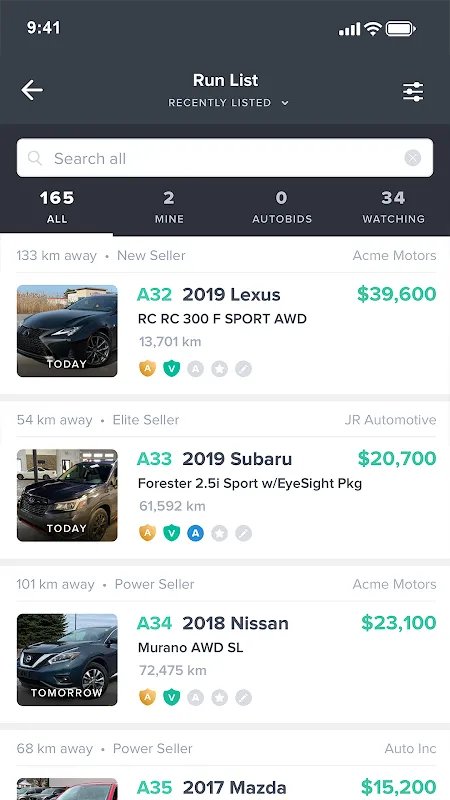Viewport: 450px width, 800px height.
Task: Go back using the arrow icon
Action: tap(32, 90)
